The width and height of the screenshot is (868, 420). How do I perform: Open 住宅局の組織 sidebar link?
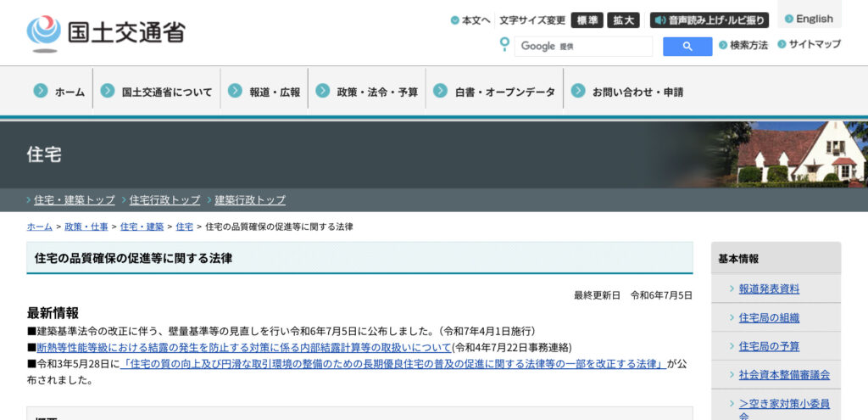pyautogui.click(x=769, y=318)
